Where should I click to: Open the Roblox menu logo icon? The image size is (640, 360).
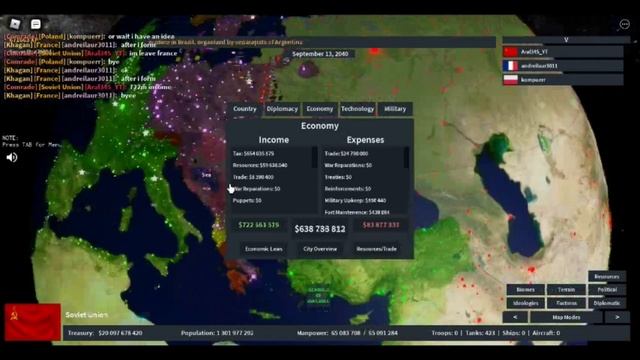point(15,24)
